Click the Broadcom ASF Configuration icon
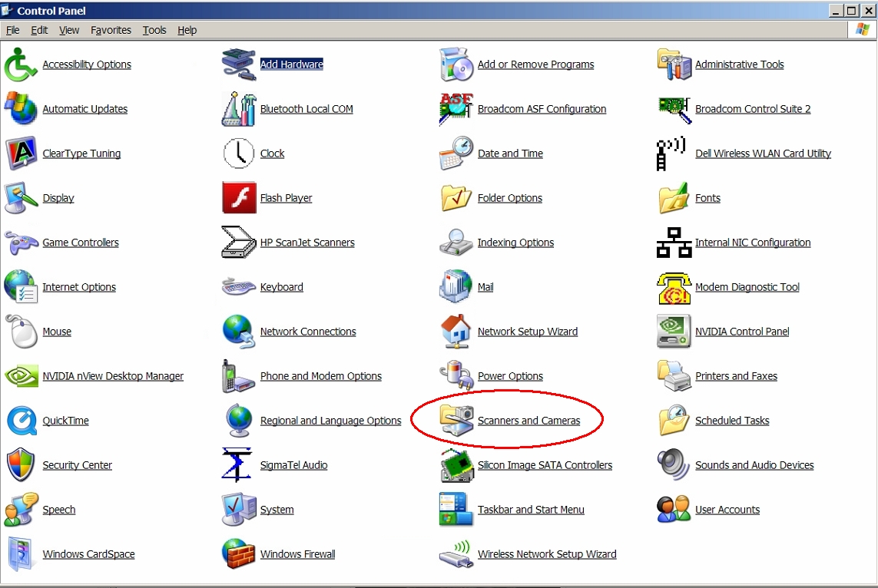 pyautogui.click(x=456, y=108)
